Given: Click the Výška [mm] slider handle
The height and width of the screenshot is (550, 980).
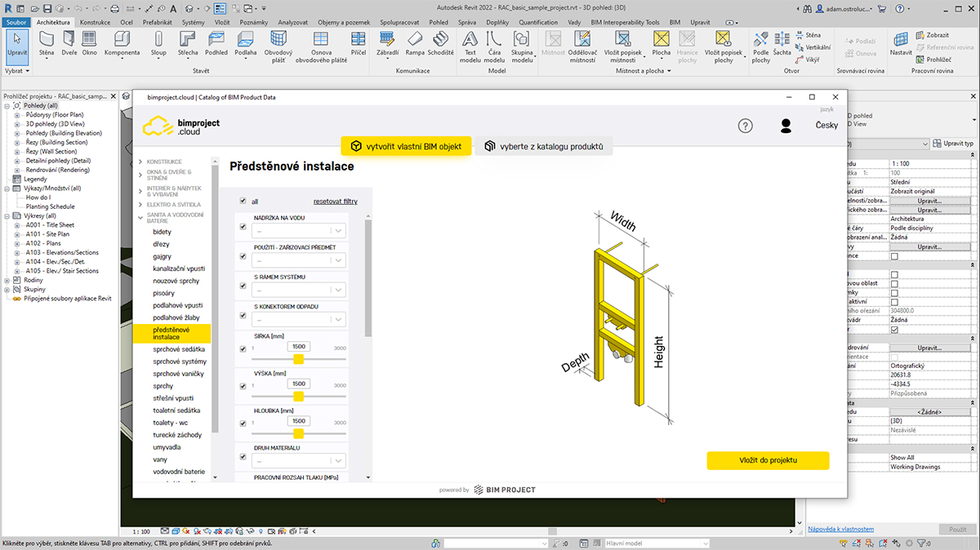Looking at the screenshot, I should 298,397.
